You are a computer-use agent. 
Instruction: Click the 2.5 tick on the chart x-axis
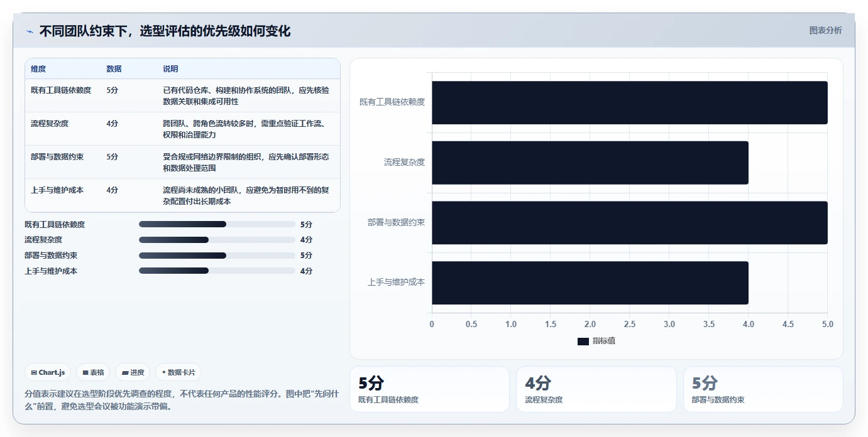(629, 325)
